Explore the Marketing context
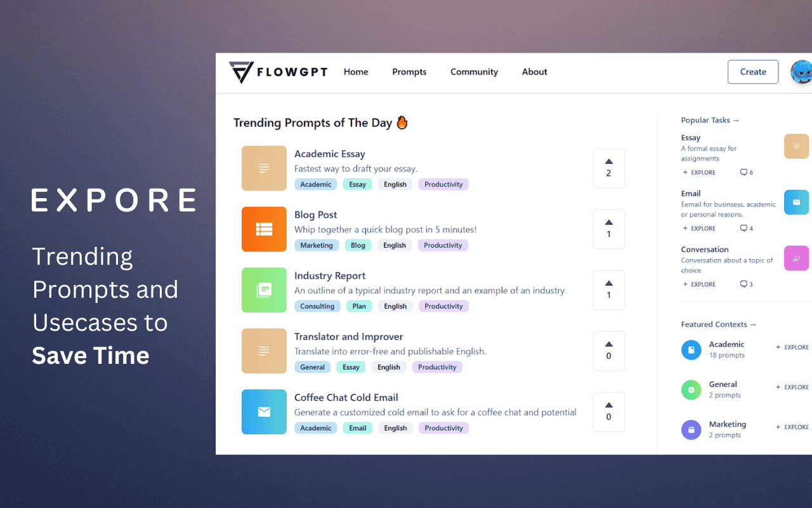The image size is (812, 508). coord(792,427)
